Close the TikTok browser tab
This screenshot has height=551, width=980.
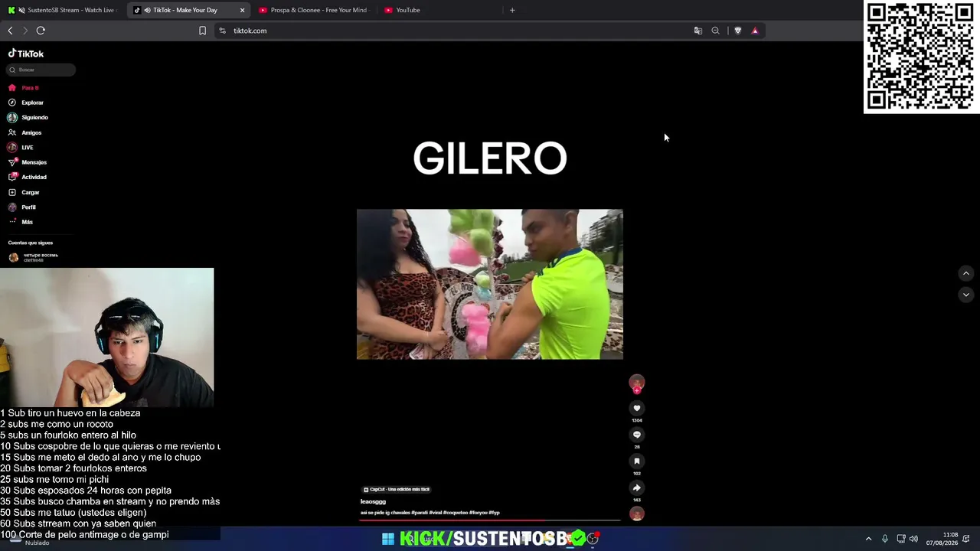243,10
